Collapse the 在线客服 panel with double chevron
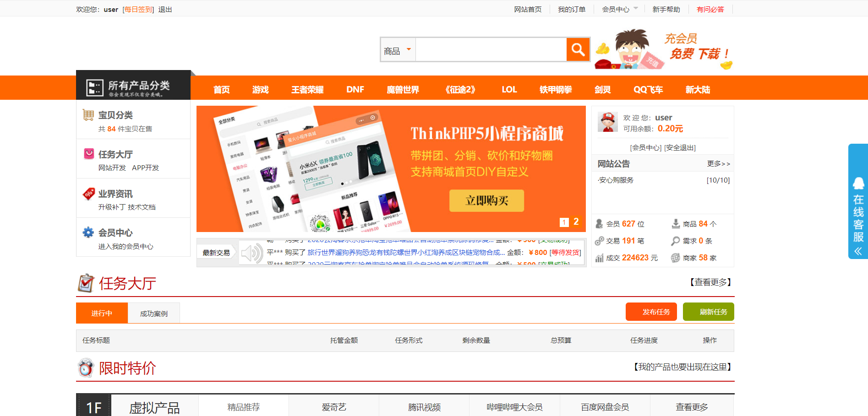Screen dimensions: 868x416 [x=858, y=251]
